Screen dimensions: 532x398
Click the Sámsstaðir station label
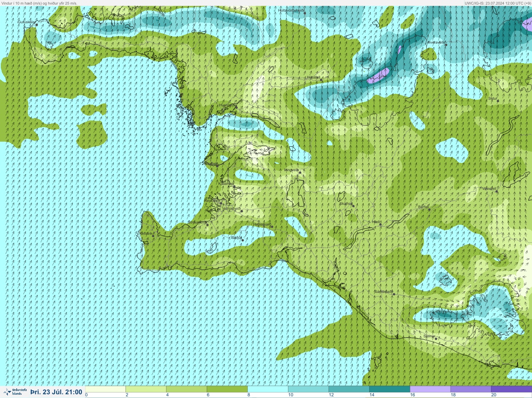click(384, 292)
